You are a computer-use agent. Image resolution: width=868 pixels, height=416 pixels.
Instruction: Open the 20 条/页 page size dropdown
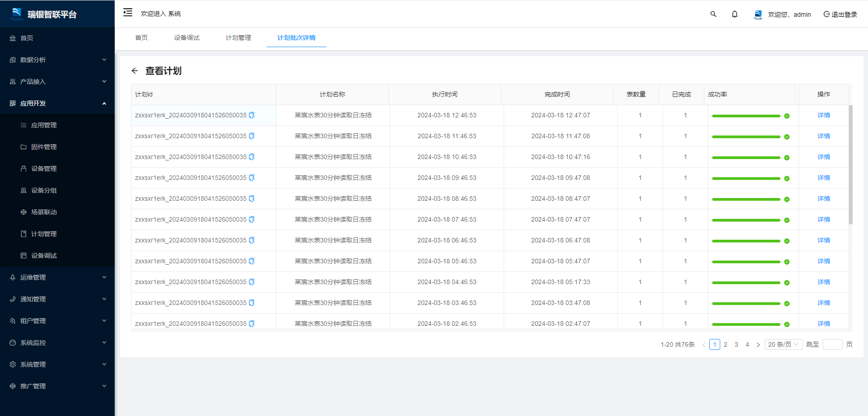coord(783,344)
